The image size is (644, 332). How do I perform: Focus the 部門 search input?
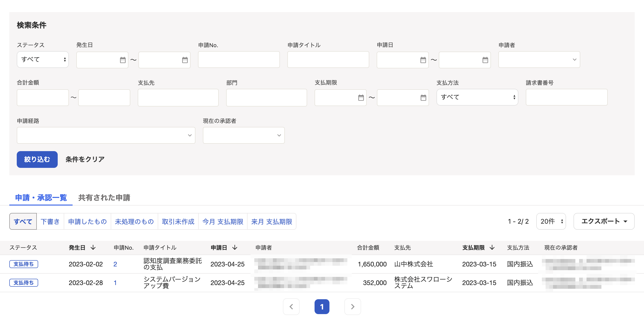click(x=266, y=97)
